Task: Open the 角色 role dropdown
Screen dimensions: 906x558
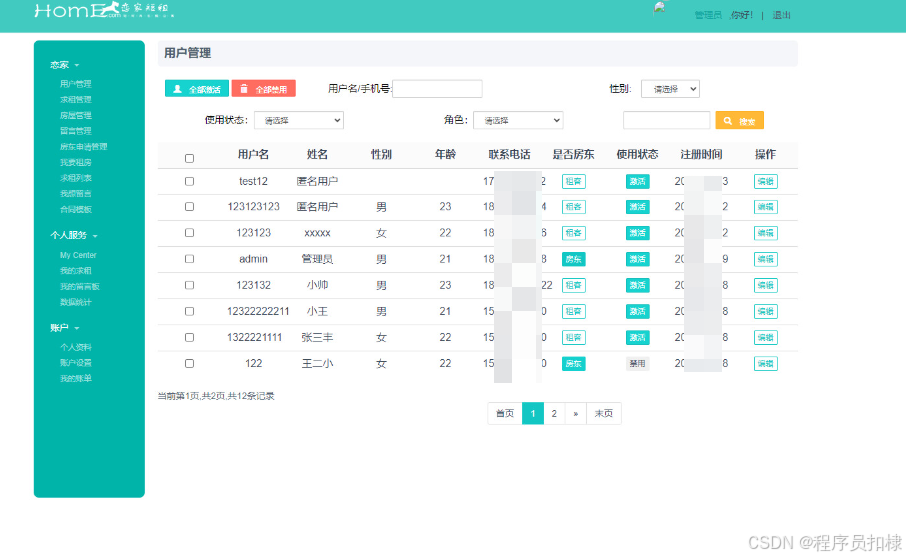Action: 518,120
